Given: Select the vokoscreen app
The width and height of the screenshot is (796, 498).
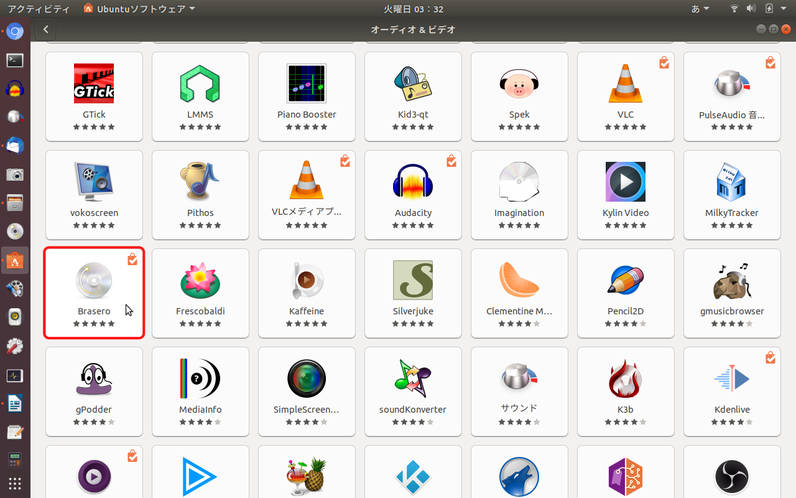Looking at the screenshot, I should 94,195.
